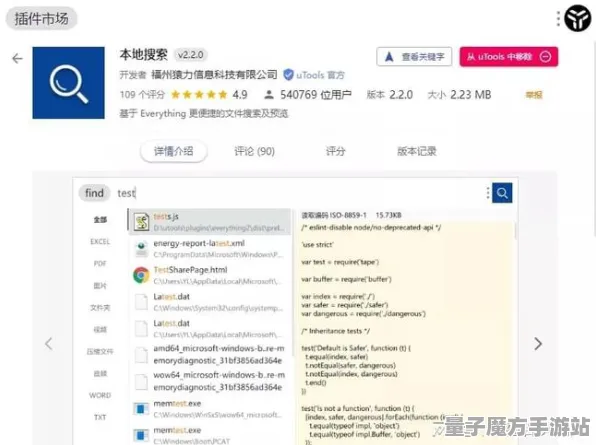
Task: Click the 举报 report link
Action: pyautogui.click(x=534, y=95)
